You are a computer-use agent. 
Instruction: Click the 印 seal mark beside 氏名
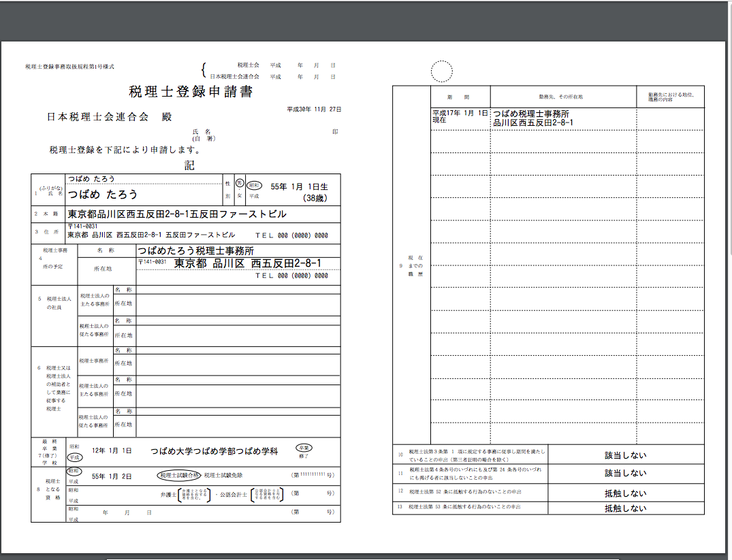point(335,132)
